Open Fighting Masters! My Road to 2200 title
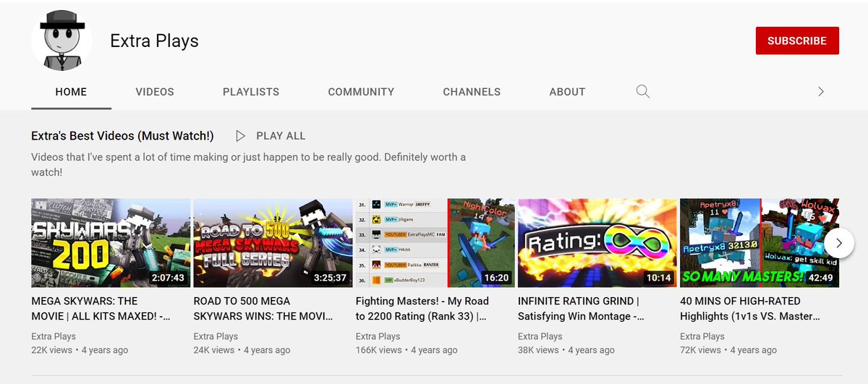This screenshot has width=868, height=384. (x=422, y=309)
